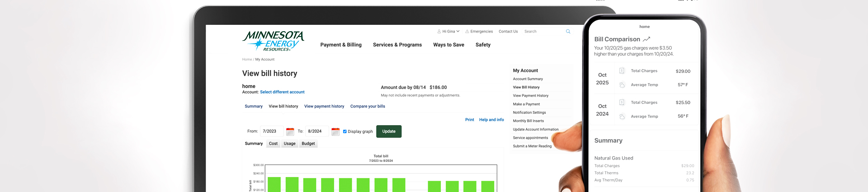Click the green Update button
Image resolution: width=868 pixels, height=192 pixels.
coord(389,131)
